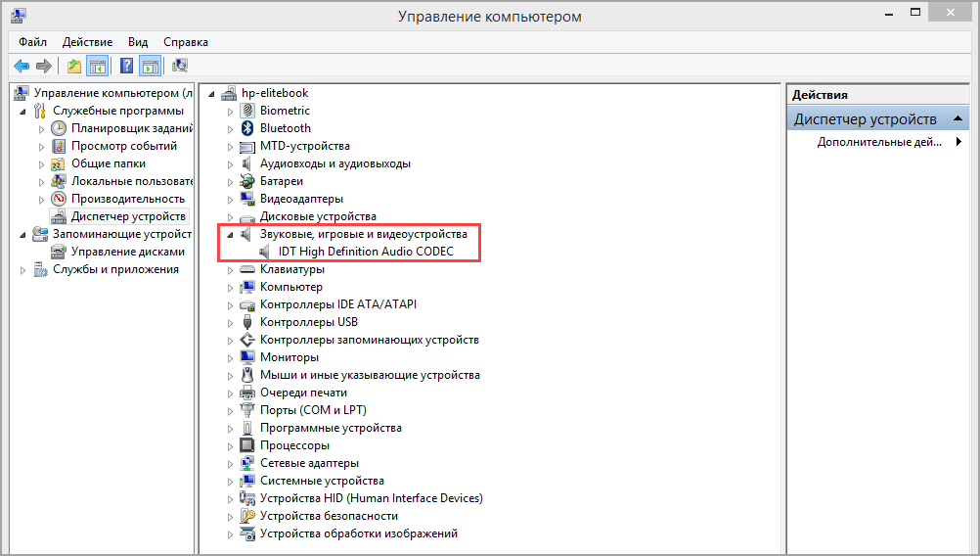
Task: Select IDT High Definition Audio CODEC device
Action: [x=366, y=252]
